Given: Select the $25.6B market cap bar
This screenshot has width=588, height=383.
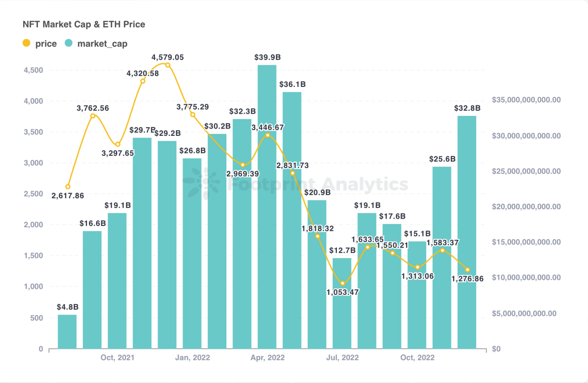Looking at the screenshot, I should coord(442,258).
